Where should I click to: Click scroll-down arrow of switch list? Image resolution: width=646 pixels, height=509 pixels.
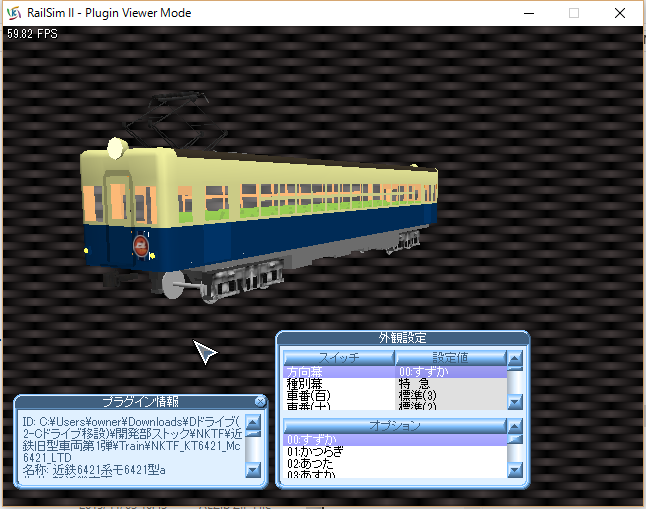[x=515, y=402]
